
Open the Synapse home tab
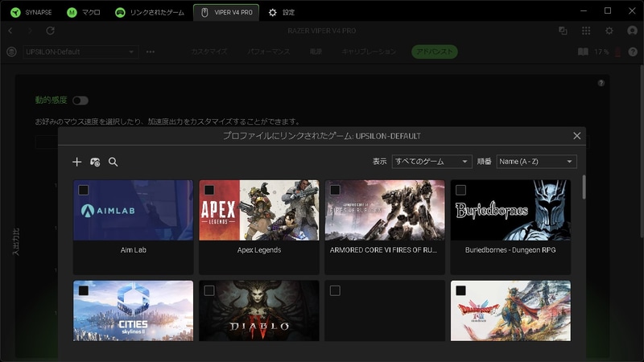point(31,12)
